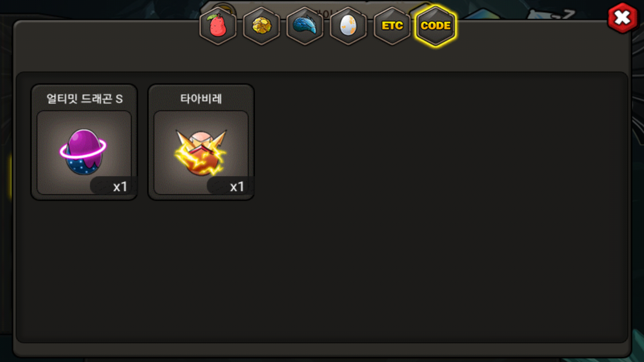Select the highlighted CODE tab
644x362 pixels.
coord(435,25)
